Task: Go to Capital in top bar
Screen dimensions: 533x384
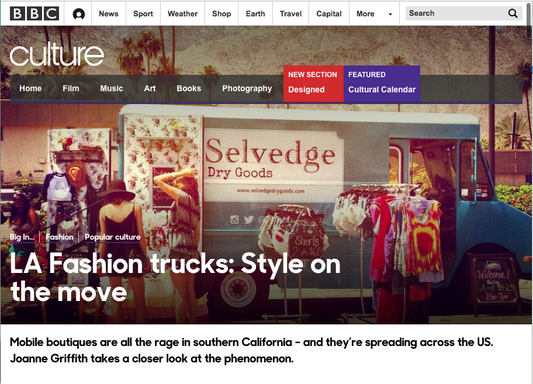Action: pos(329,14)
